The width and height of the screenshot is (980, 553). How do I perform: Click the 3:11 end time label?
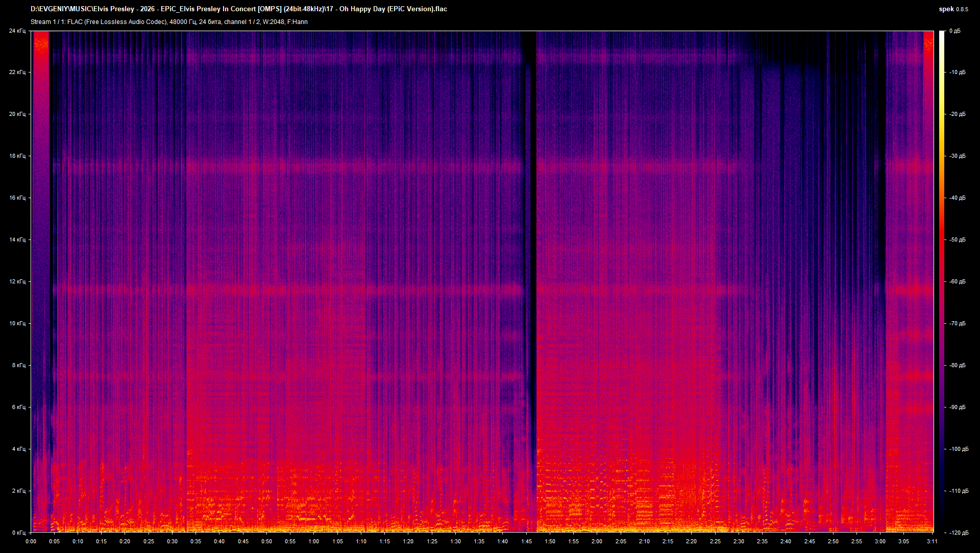point(932,541)
